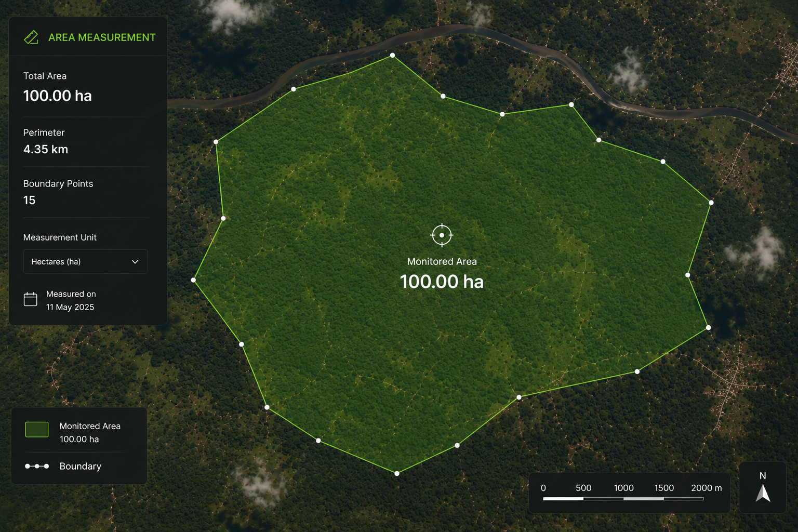Click the 'Boundary Points' label
This screenshot has width=798, height=532.
58,183
